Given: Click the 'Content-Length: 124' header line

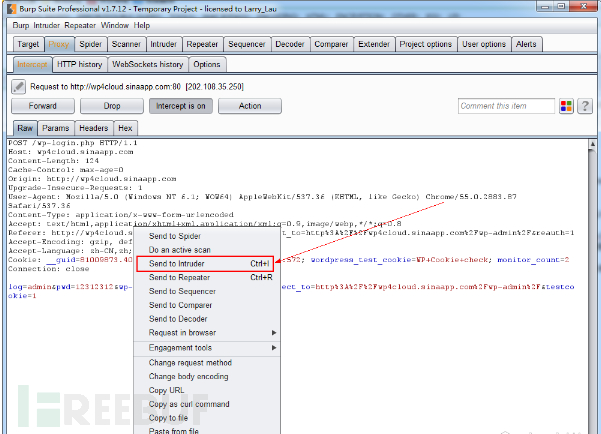Looking at the screenshot, I should tap(53, 161).
